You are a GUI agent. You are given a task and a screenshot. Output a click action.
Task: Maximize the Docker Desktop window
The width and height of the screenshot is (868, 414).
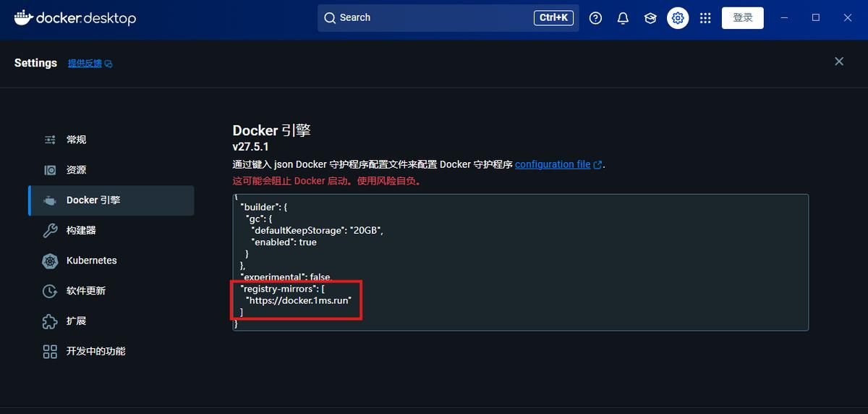click(816, 17)
